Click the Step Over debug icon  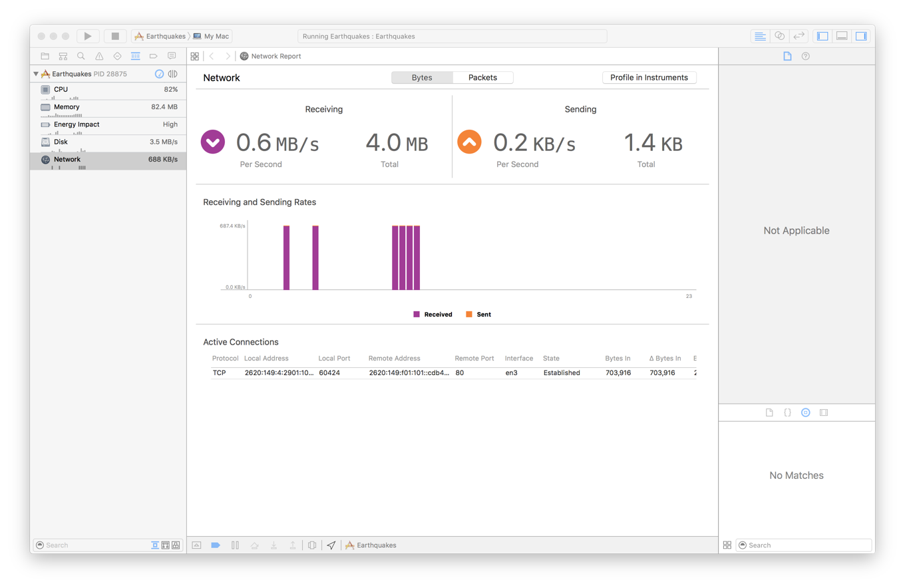(255, 545)
